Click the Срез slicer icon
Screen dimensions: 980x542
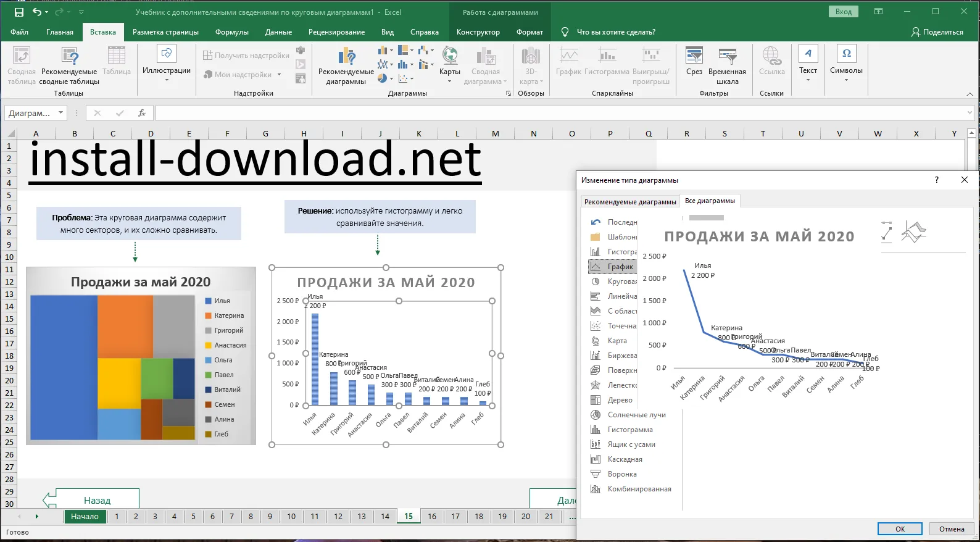tap(694, 62)
